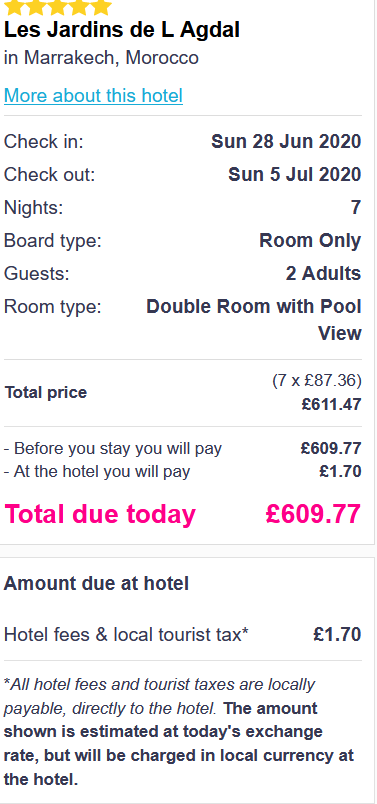Select the hotel name Les Jardins de L Agdal

point(122,31)
